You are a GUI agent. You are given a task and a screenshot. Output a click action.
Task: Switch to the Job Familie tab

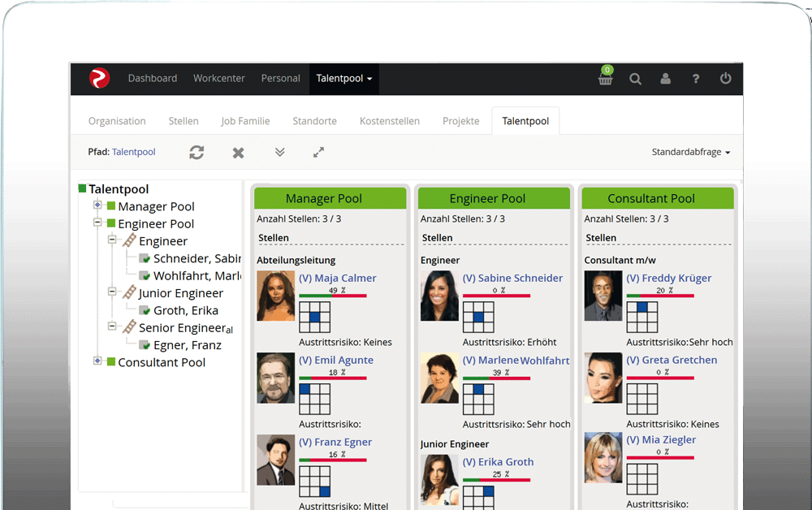click(245, 121)
